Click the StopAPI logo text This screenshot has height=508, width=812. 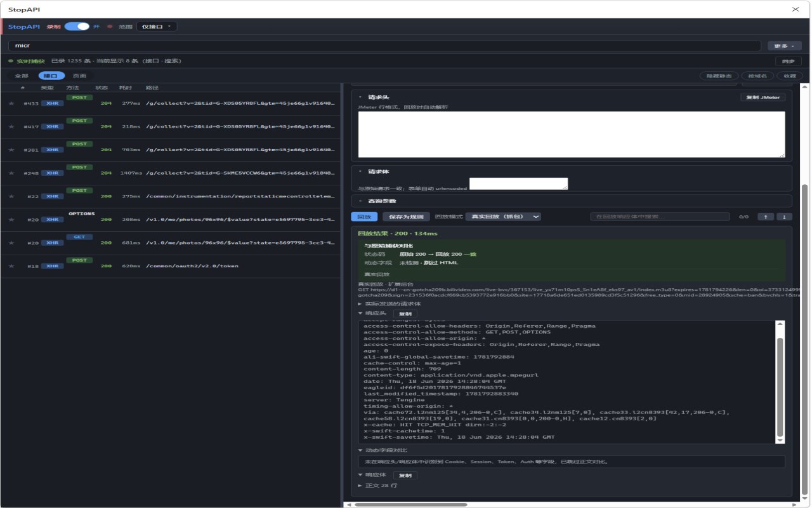coord(24,27)
